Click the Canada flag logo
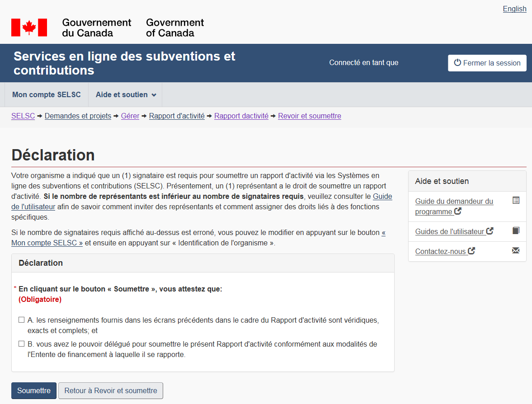 pyautogui.click(x=29, y=28)
